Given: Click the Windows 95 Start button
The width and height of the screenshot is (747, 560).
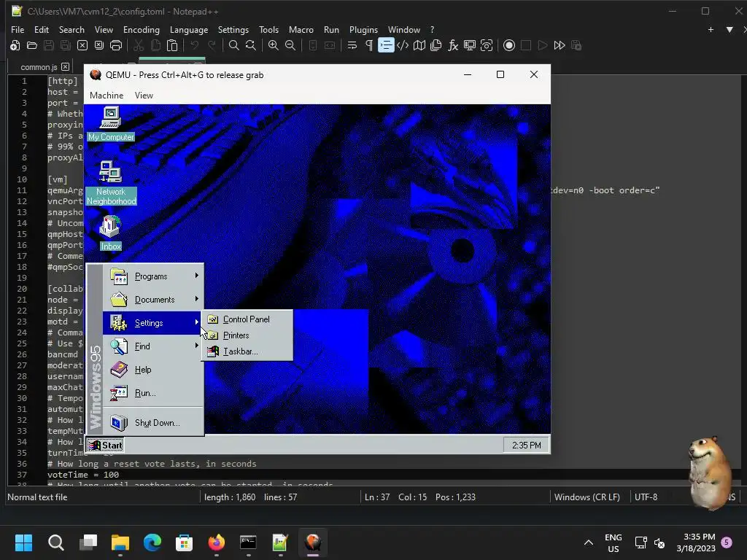Looking at the screenshot, I should pos(105,446).
